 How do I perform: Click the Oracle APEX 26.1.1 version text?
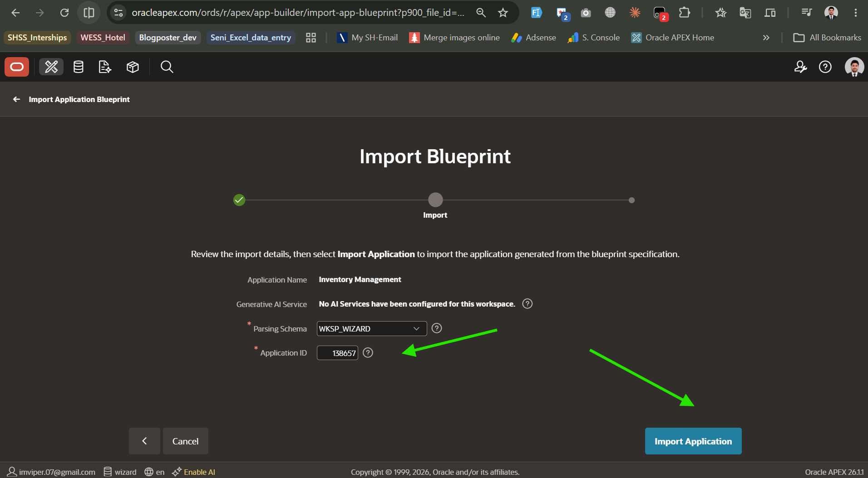tap(834, 472)
